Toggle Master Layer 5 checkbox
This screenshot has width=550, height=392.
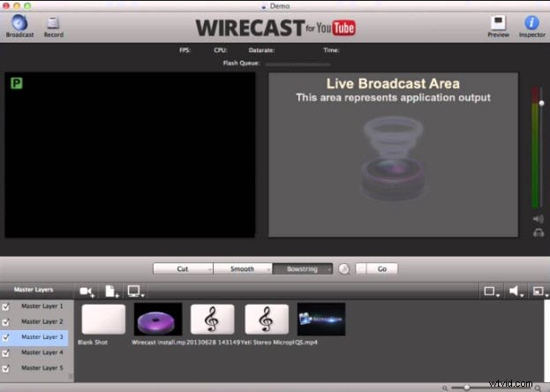click(x=5, y=368)
